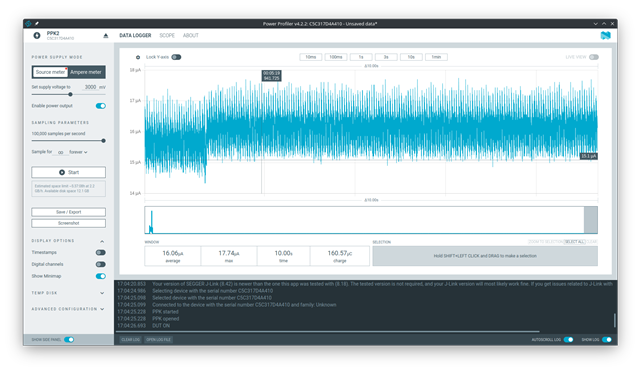
Task: Click the Screenshot button
Action: point(69,223)
